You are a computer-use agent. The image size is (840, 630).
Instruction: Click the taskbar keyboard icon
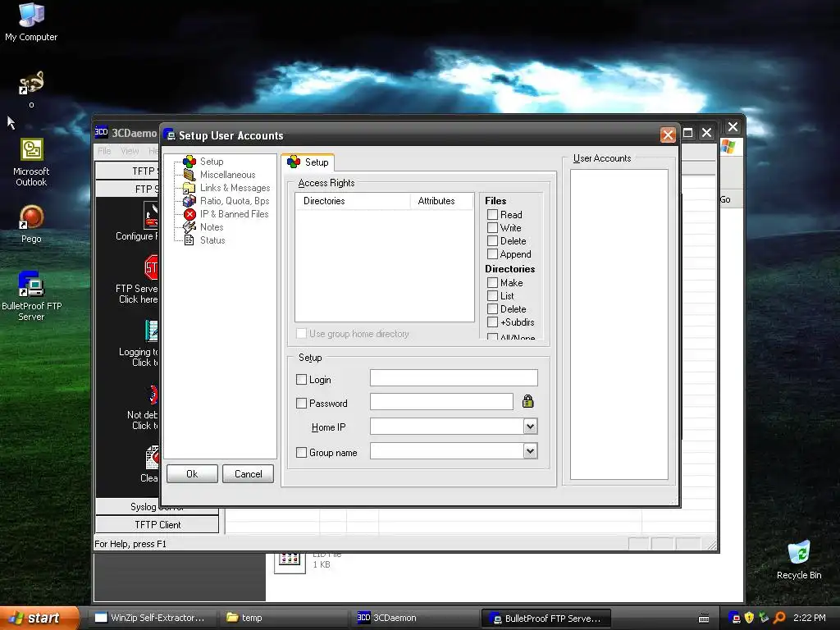pos(704,619)
